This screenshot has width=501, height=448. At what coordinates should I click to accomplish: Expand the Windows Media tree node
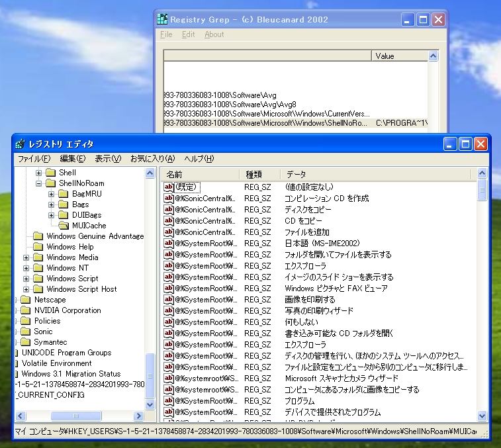coord(26,257)
